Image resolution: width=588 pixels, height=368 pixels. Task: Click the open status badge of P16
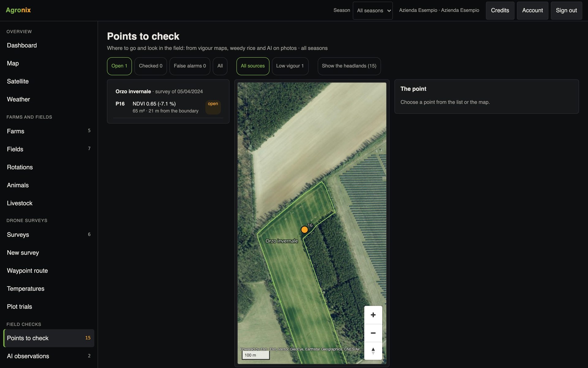click(x=213, y=107)
